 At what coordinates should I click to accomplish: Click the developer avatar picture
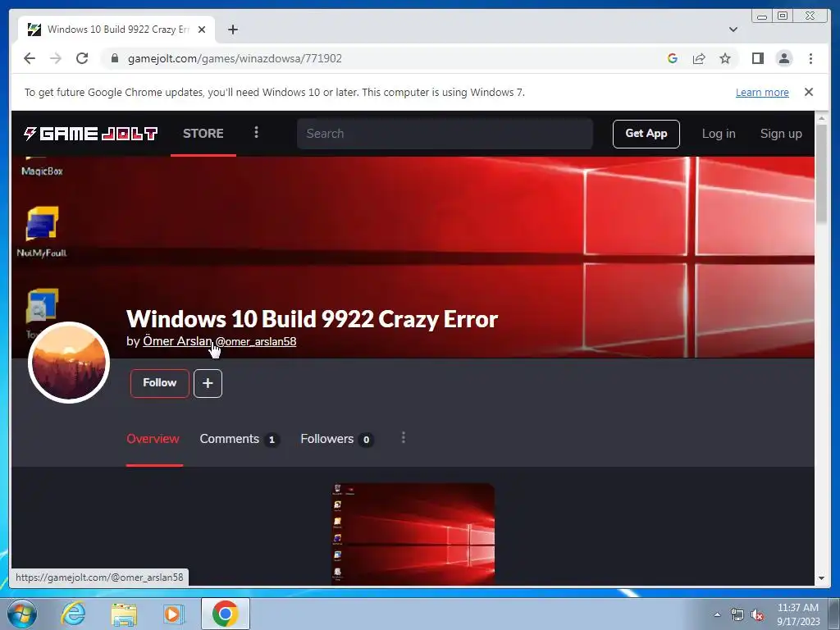69,363
